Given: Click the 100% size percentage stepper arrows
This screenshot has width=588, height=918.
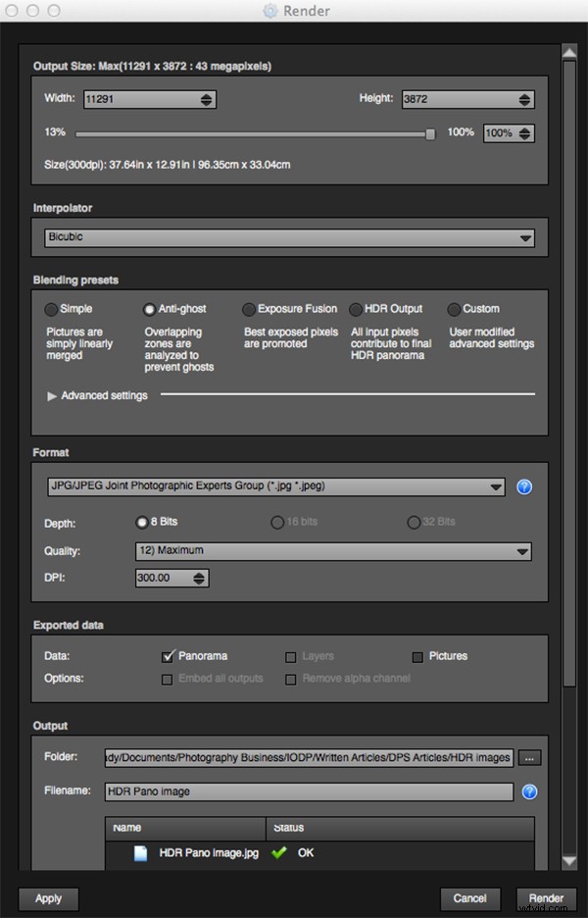Looking at the screenshot, I should point(524,133).
